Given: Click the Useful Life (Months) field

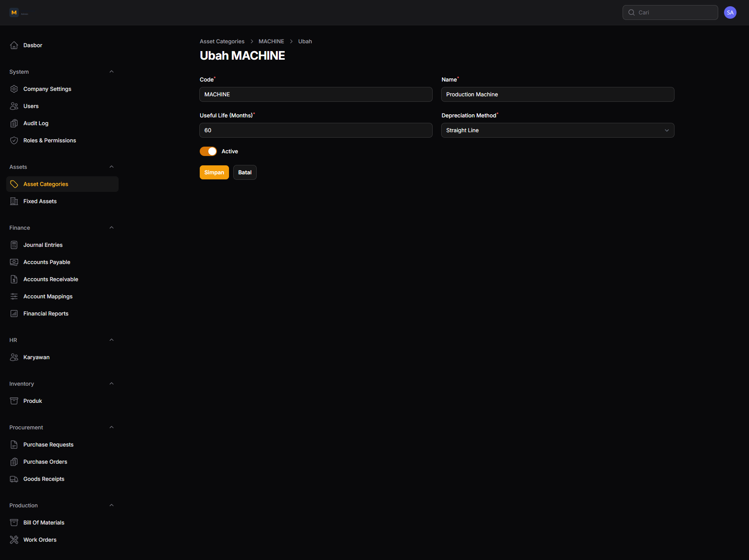Looking at the screenshot, I should pos(316,130).
